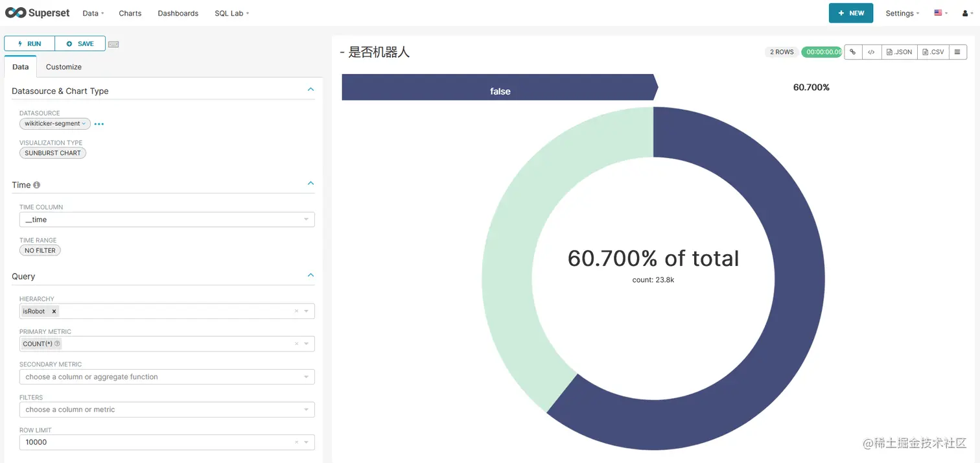This screenshot has width=980, height=463.
Task: Click the 2 ROWS label
Action: (782, 52)
